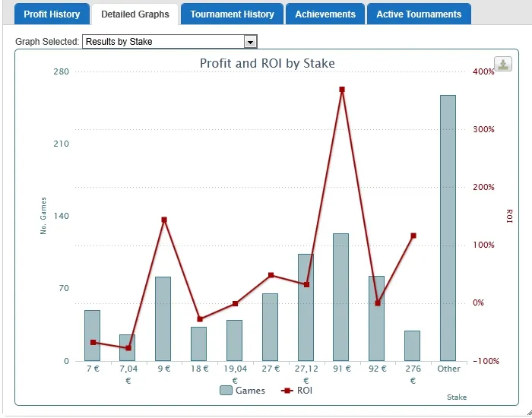
Task: Click the 9 € stake bar
Action: click(163, 319)
